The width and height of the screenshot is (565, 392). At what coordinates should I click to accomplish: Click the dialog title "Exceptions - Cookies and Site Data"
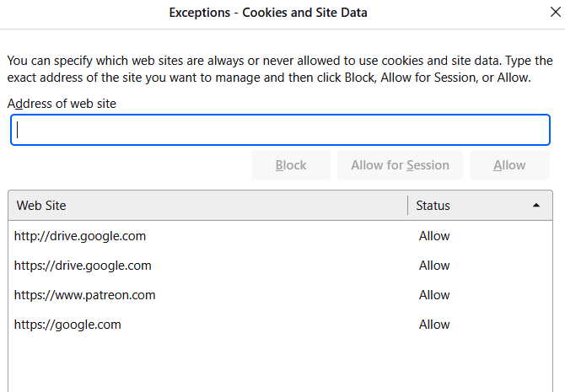pyautogui.click(x=268, y=13)
